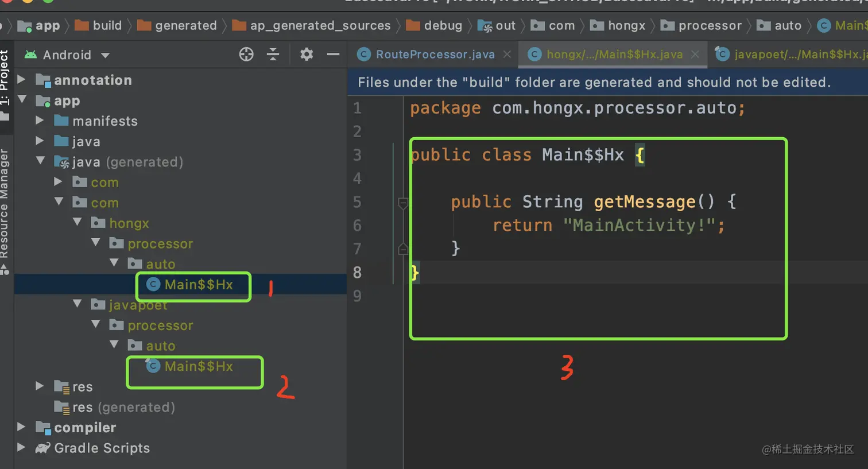The width and height of the screenshot is (868, 469).
Task: Expand the res folder
Action: click(40, 386)
